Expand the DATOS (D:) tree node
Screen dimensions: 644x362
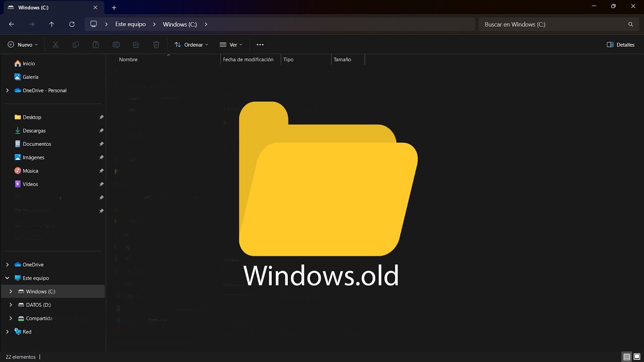click(x=11, y=305)
